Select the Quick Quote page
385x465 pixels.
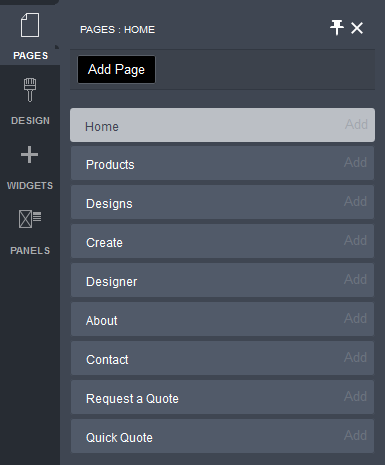point(222,436)
